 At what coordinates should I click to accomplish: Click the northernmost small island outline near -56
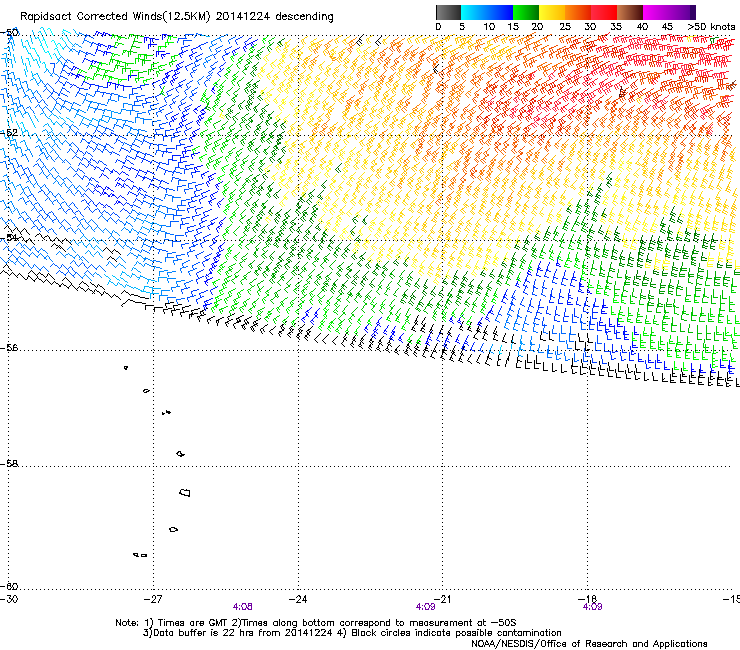click(126, 368)
